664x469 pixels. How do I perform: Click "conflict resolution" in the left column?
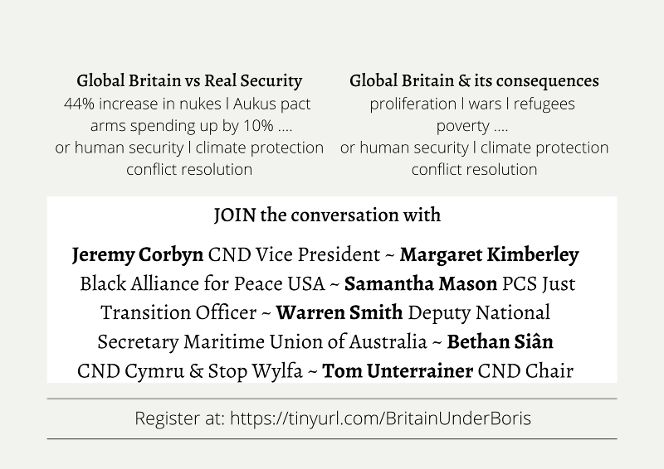point(189,169)
